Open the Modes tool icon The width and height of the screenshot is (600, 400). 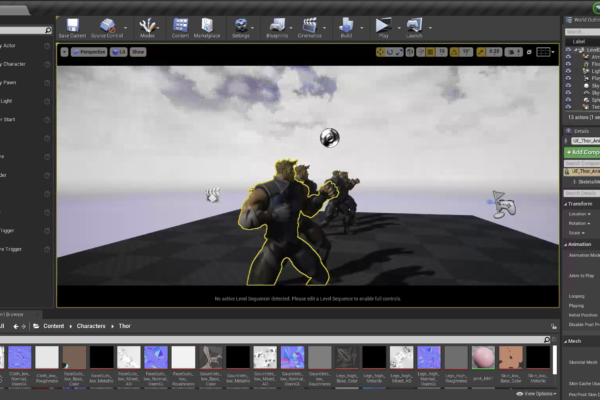pos(147,25)
